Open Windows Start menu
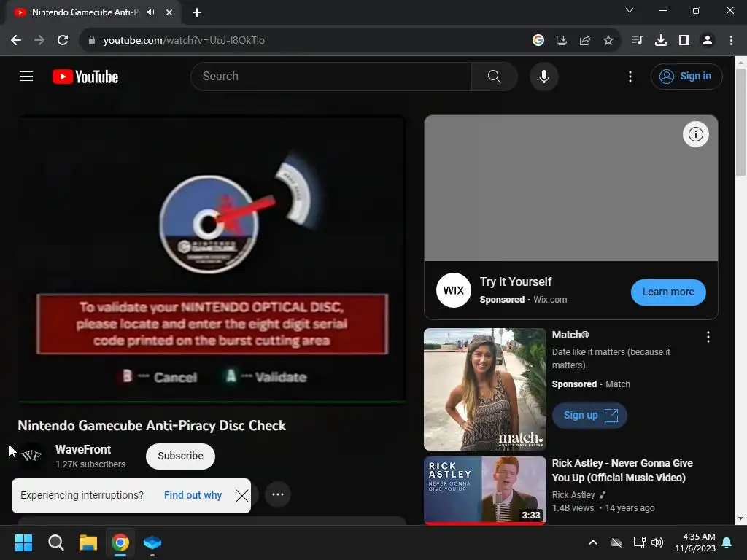Screen dimensions: 747x560 23,542
